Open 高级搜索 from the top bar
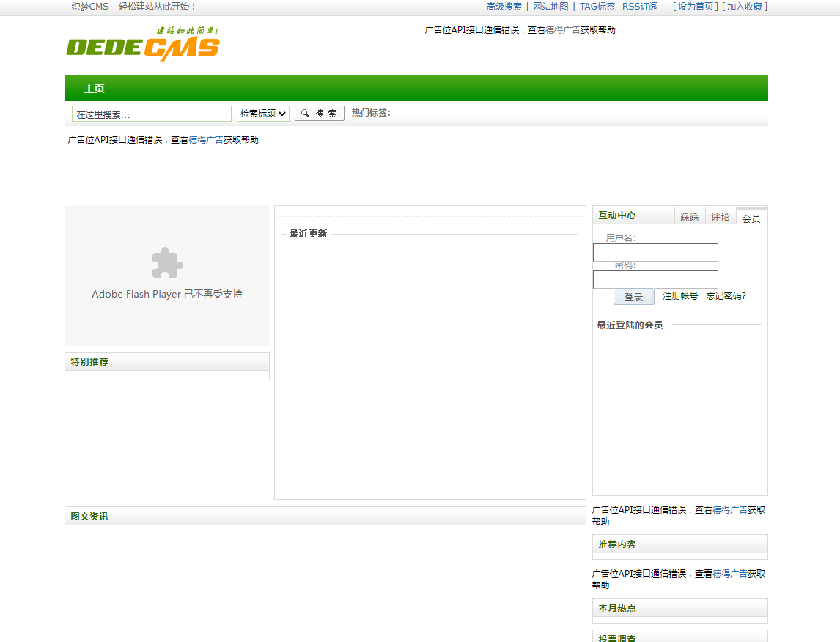This screenshot has width=840, height=642. [x=502, y=6]
